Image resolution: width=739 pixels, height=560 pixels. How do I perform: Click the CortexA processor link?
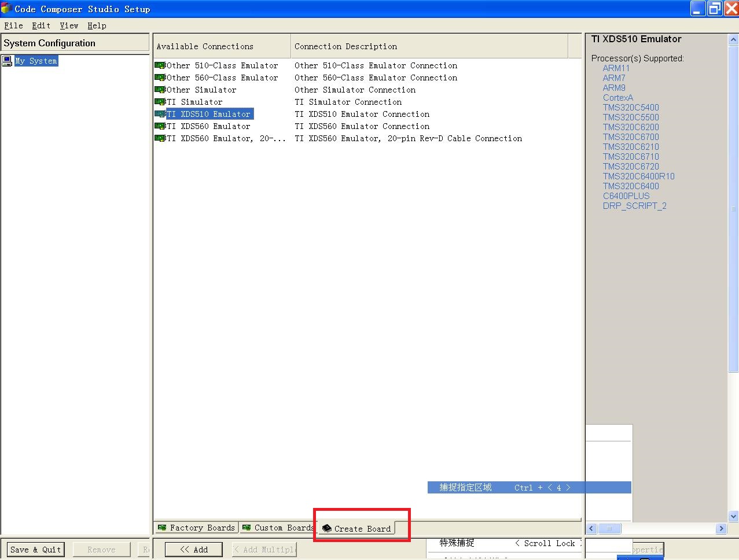618,98
